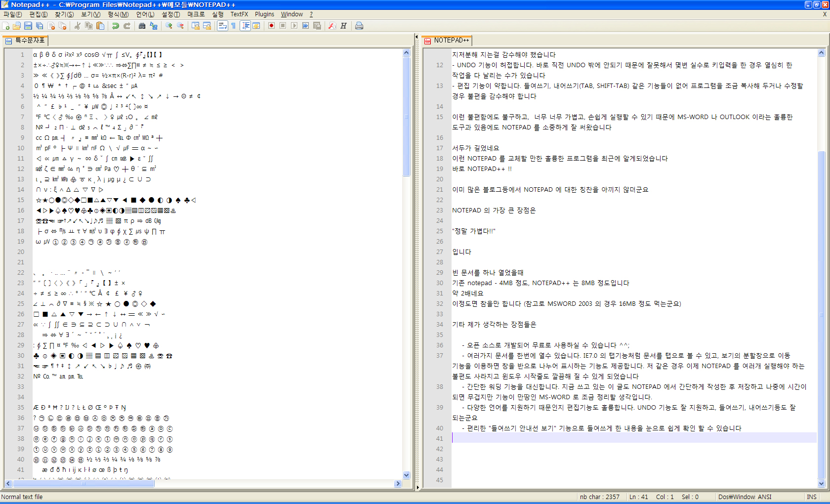830x504 pixels.
Task: Close document with the menu bar X button
Action: point(825,14)
